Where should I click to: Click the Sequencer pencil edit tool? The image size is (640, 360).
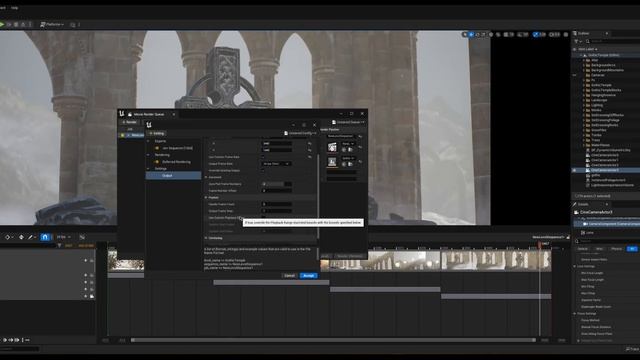coord(30,237)
